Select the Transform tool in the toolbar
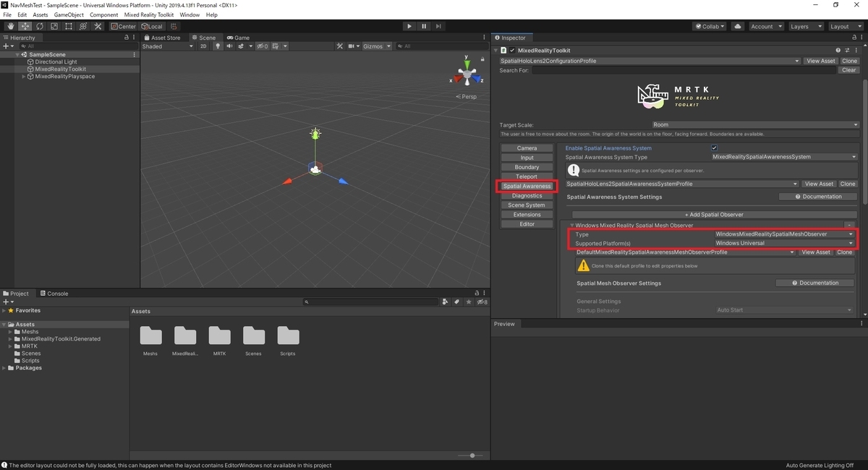Viewport: 868px width, 470px height. [x=83, y=26]
